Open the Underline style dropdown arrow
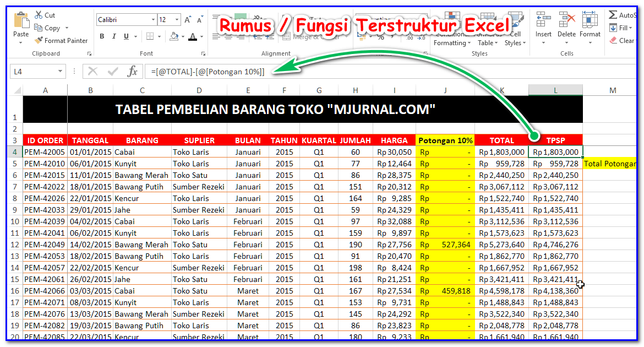This screenshot has height=347, width=644. [136, 36]
